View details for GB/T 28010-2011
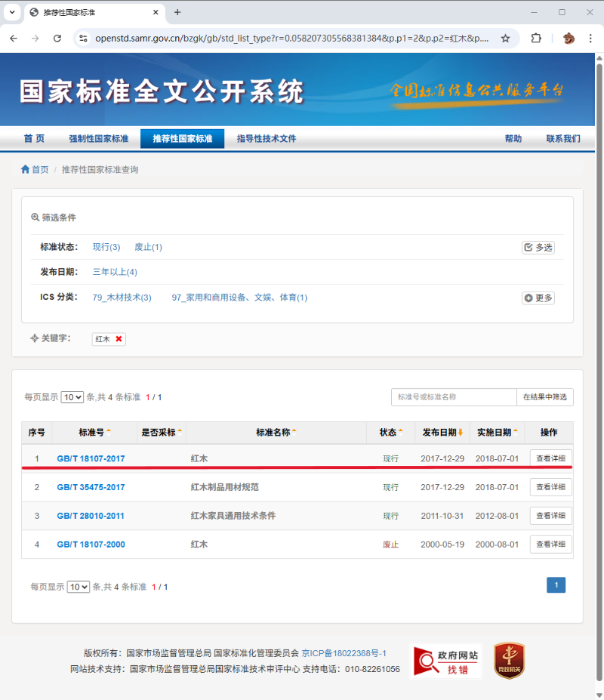 (550, 516)
